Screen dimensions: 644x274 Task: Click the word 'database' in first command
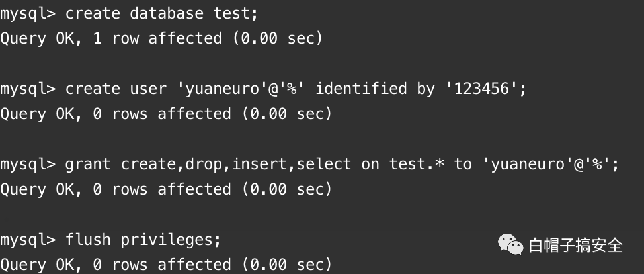[x=167, y=13]
